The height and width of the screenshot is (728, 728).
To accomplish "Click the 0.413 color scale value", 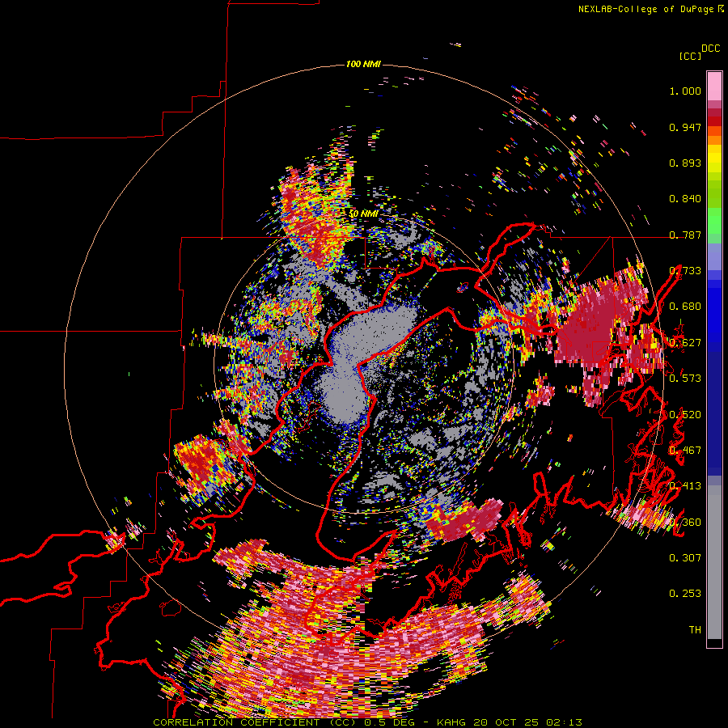I will coord(685,486).
